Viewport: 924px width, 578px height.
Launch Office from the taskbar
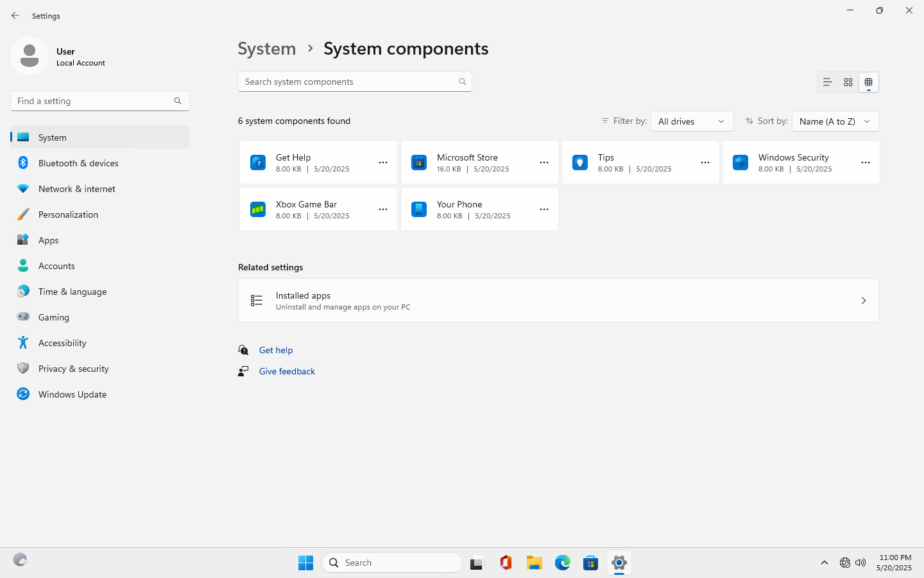(506, 563)
